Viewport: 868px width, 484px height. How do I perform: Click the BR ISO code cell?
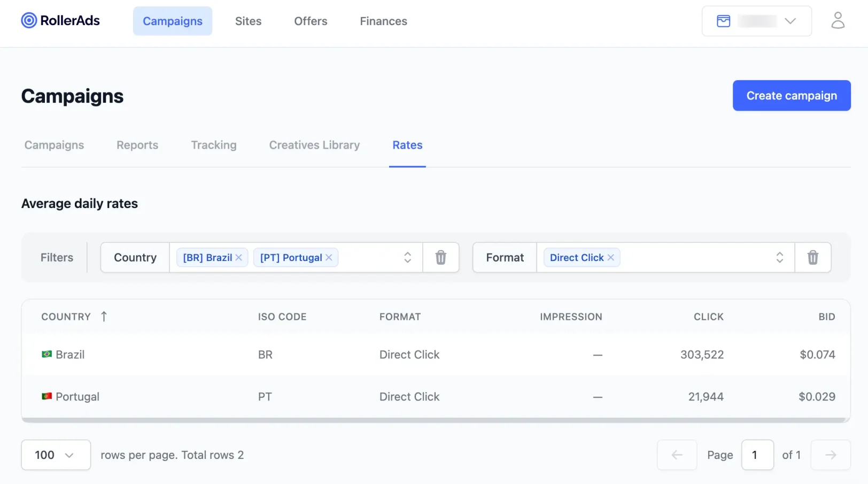pos(265,355)
